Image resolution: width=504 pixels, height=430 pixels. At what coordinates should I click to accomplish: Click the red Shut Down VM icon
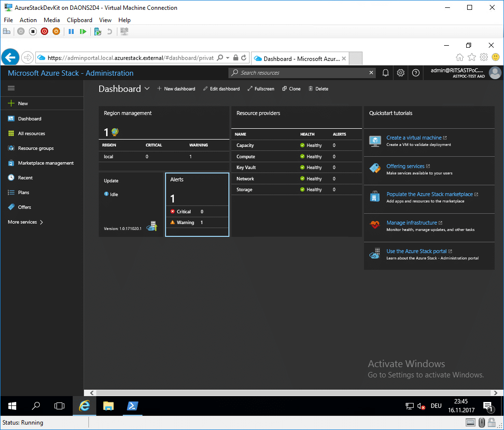tap(44, 31)
